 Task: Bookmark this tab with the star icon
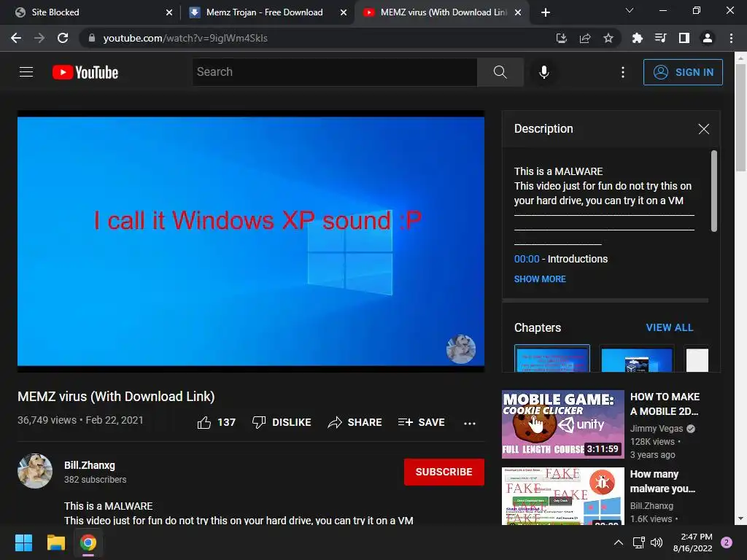click(608, 38)
